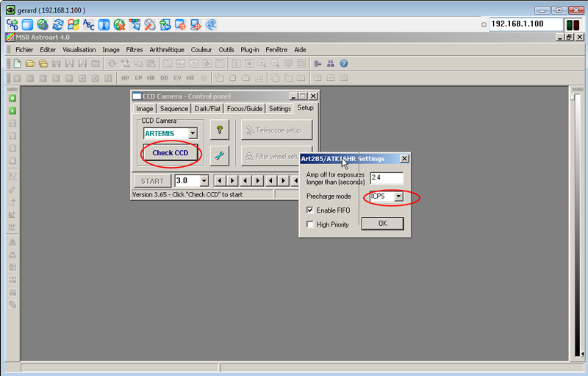Screen dimensions: 588x376
Task: Open the Filtres menu
Action: pyautogui.click(x=135, y=50)
